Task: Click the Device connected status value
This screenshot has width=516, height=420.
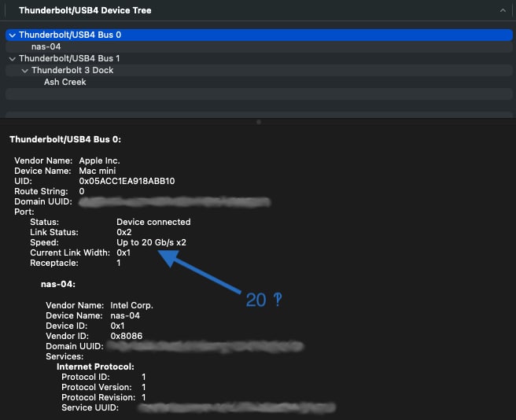Action: (153, 222)
